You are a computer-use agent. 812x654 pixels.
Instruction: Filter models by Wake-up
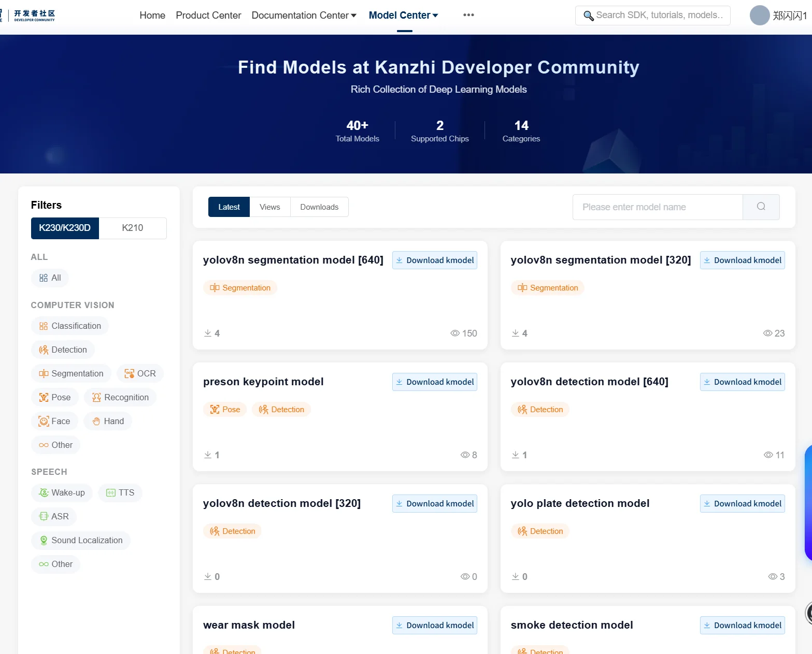[62, 493]
